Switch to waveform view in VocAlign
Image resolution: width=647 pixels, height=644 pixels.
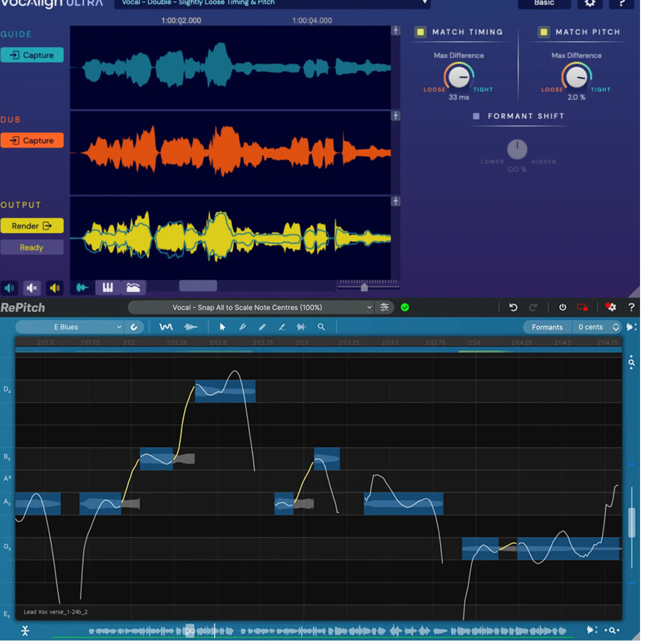click(82, 287)
